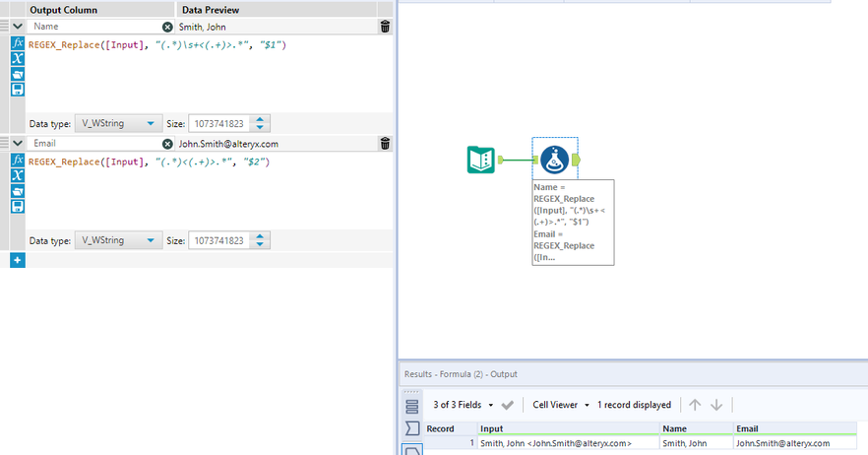Viewport: 868px width, 455px height.
Task: Click the Name data preview 'Smith, John'
Action: 202,27
